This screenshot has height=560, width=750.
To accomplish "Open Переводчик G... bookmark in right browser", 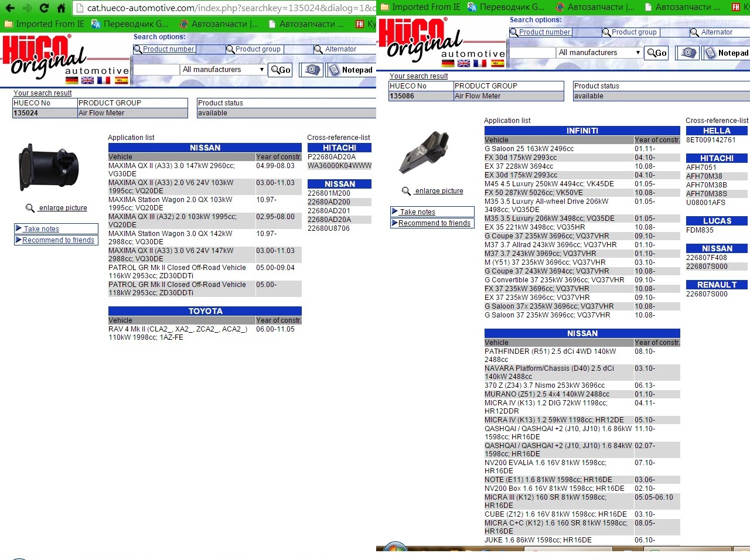I will (506, 7).
